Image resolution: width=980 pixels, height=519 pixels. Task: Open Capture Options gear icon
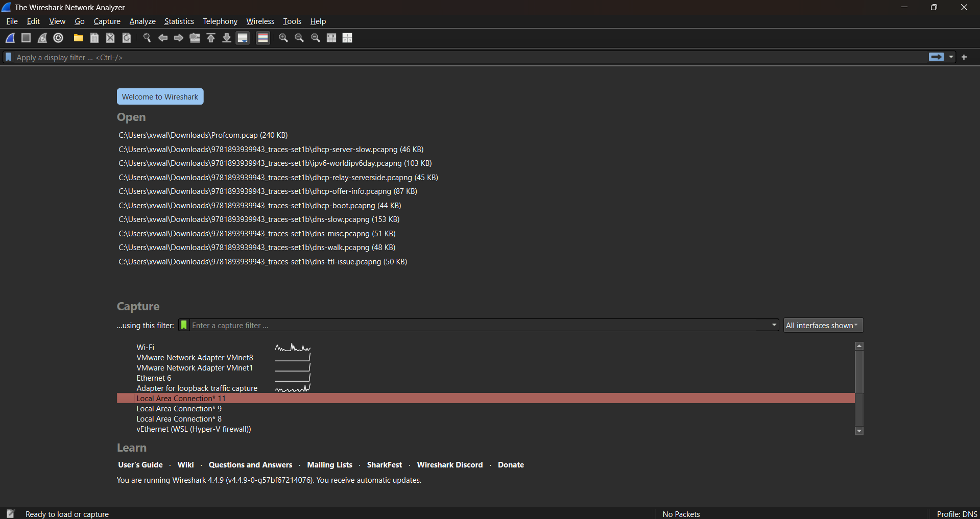(59, 38)
